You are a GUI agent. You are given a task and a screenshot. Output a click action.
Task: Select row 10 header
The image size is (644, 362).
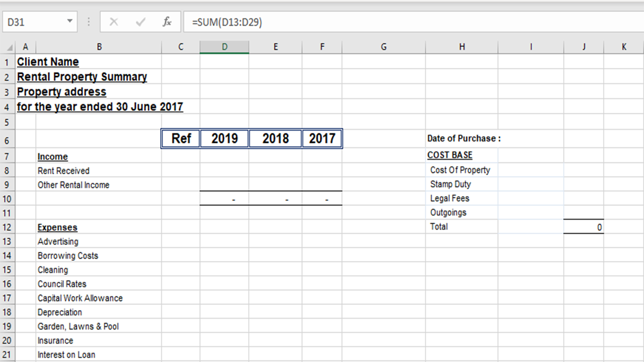[7, 199]
